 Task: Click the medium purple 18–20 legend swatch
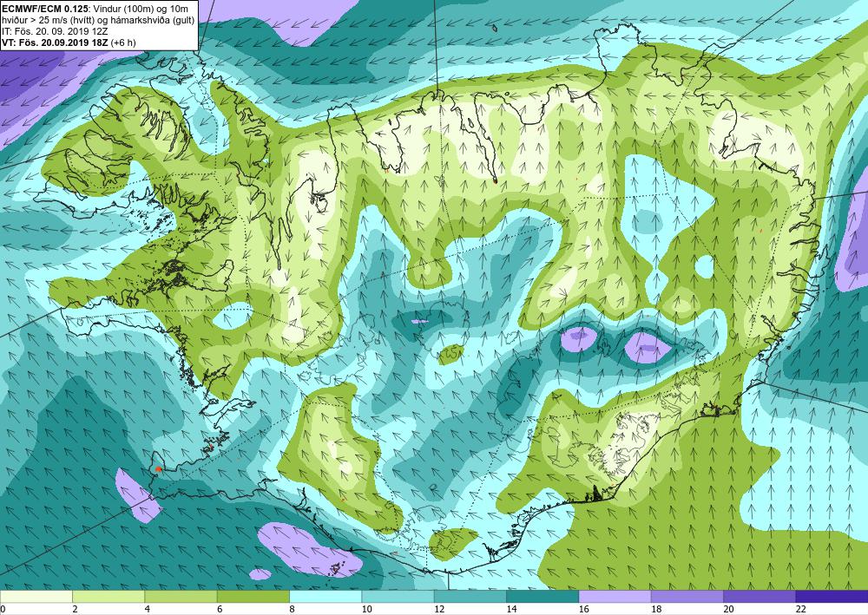click(687, 596)
